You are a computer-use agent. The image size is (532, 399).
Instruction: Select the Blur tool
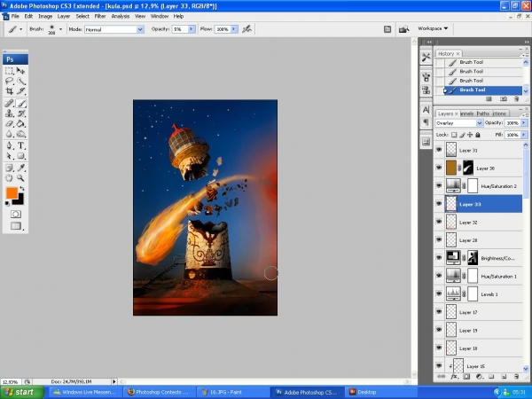tap(9, 134)
